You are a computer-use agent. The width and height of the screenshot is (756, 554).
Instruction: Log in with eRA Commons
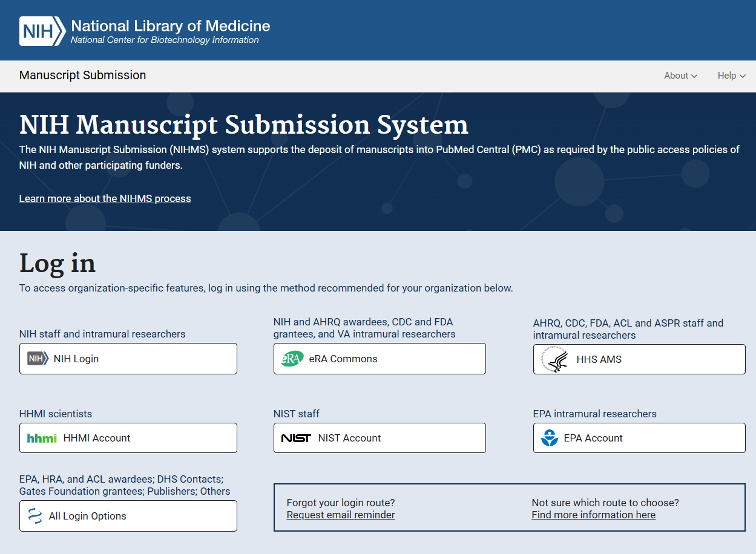click(x=380, y=359)
